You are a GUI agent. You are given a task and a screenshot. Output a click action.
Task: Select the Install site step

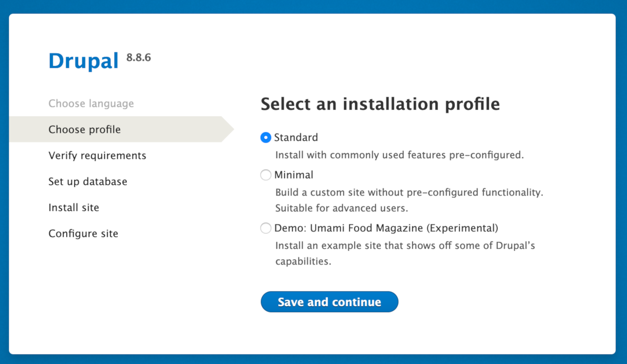click(73, 207)
